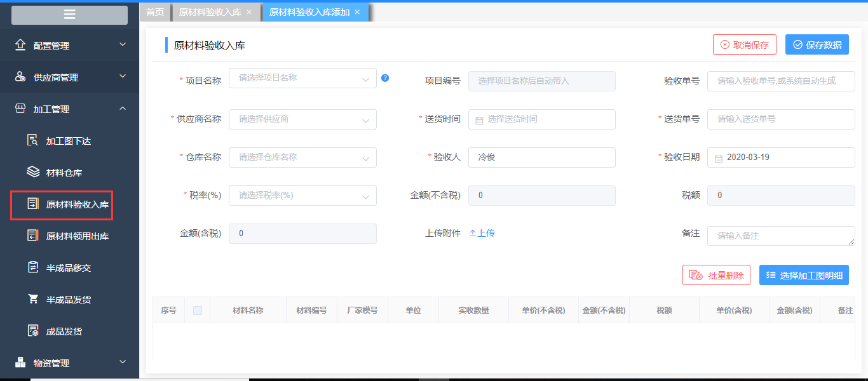The height and width of the screenshot is (381, 868).
Task: Select the 原材料验收入库添加 tab
Action: (x=309, y=12)
